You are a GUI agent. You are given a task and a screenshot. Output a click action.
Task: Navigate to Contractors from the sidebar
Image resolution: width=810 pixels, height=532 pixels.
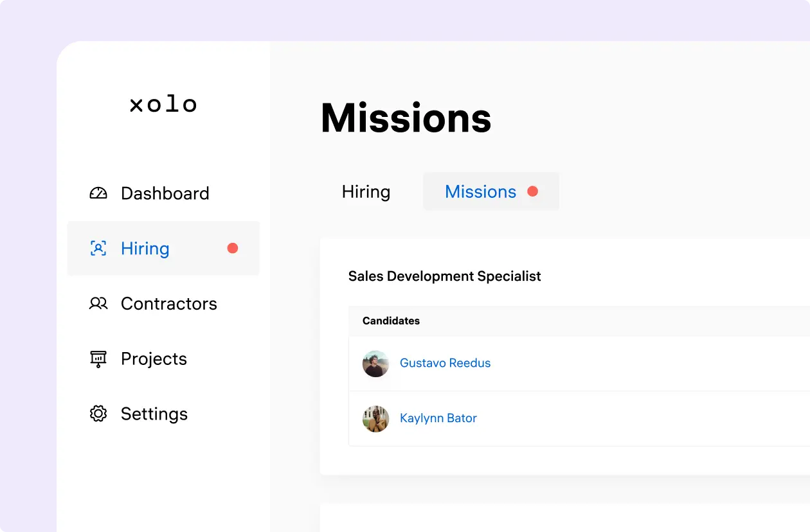168,303
